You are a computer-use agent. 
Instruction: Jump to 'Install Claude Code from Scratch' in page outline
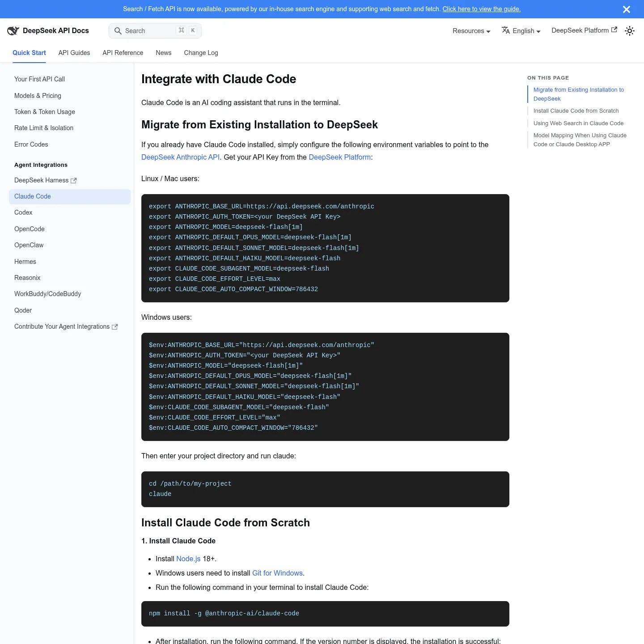[x=576, y=111]
